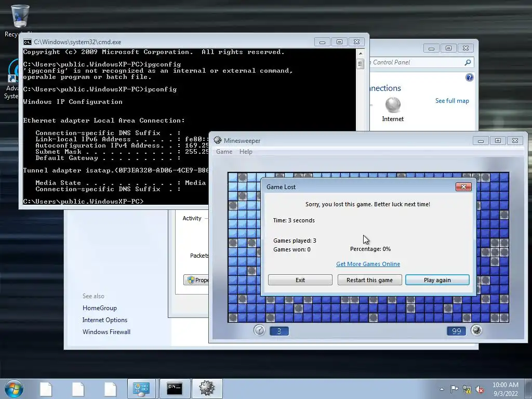Open Internet Options link

(105, 320)
